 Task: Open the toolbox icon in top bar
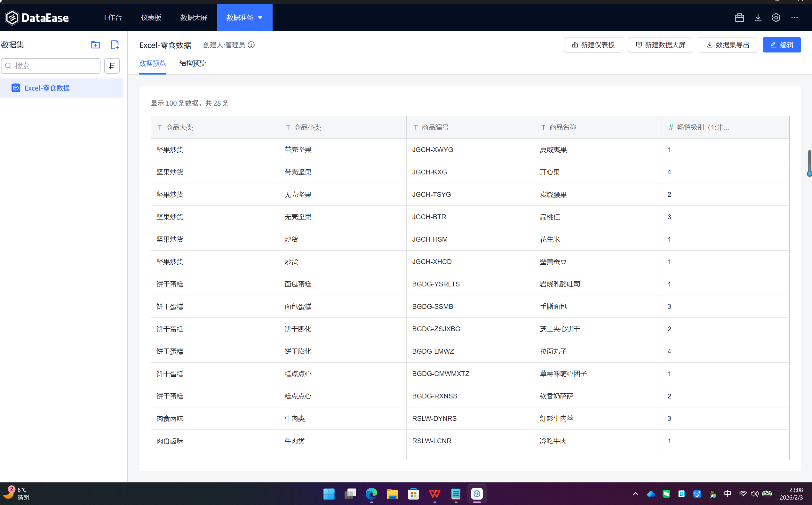tap(739, 18)
